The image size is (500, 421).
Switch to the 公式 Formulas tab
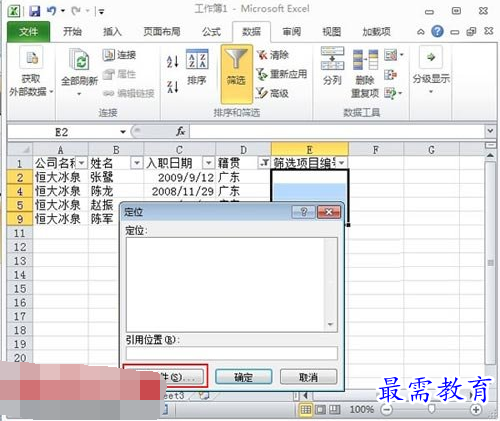point(211,32)
